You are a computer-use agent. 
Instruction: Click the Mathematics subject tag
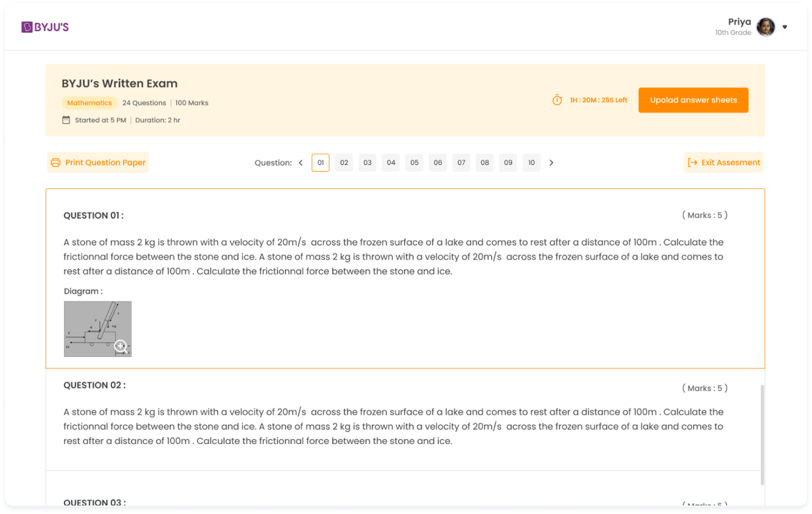(x=89, y=103)
